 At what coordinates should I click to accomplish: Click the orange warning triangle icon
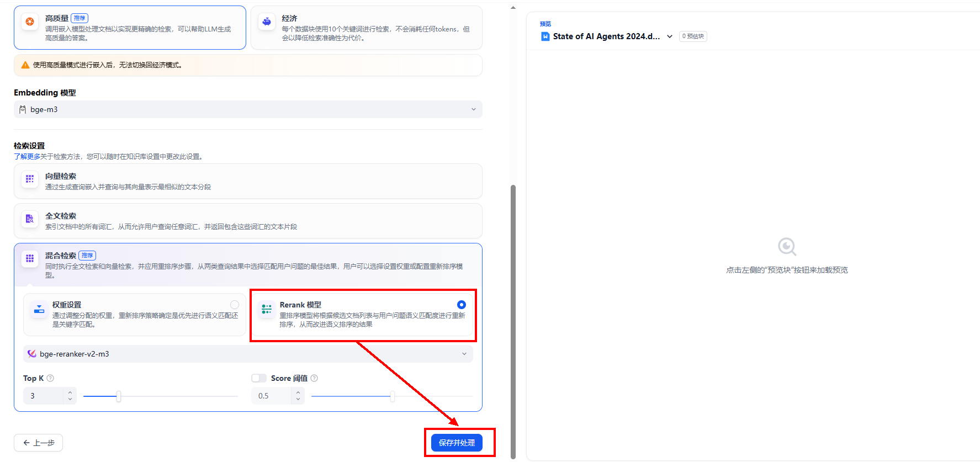coord(25,65)
